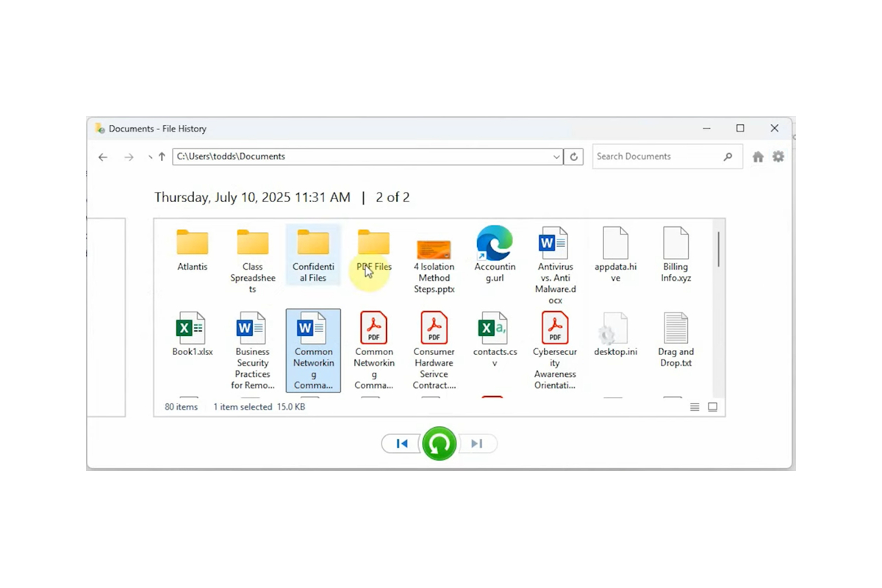Expand the address bar path dropdown

coord(556,157)
